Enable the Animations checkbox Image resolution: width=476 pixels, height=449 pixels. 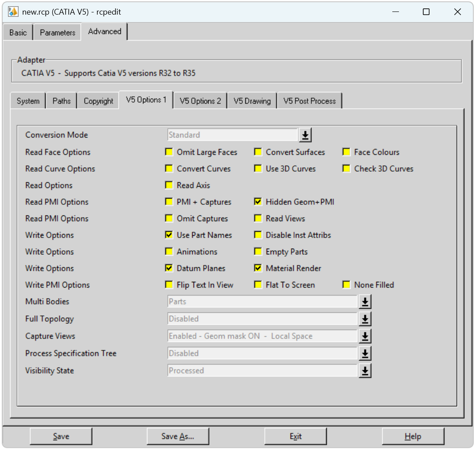click(x=169, y=252)
